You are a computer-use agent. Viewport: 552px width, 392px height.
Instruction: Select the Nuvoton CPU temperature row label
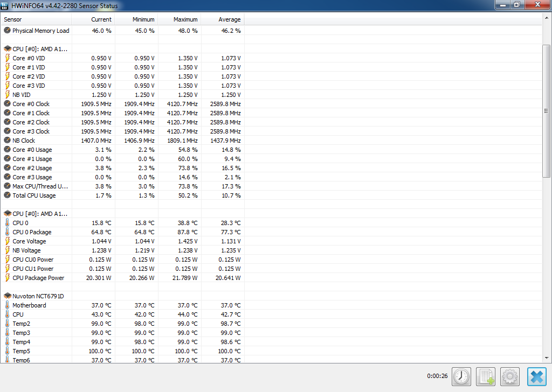[18, 314]
